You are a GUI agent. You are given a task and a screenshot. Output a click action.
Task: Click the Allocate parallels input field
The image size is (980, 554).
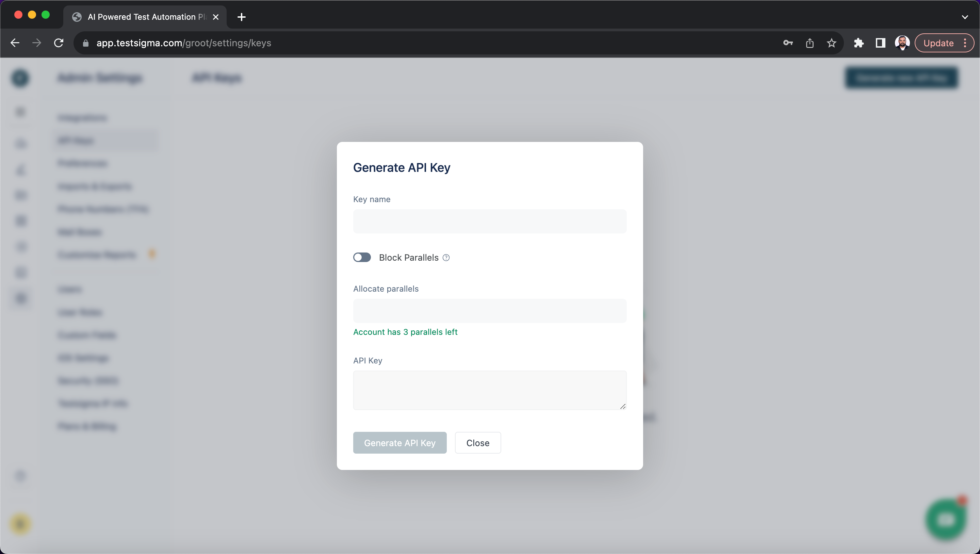489,311
